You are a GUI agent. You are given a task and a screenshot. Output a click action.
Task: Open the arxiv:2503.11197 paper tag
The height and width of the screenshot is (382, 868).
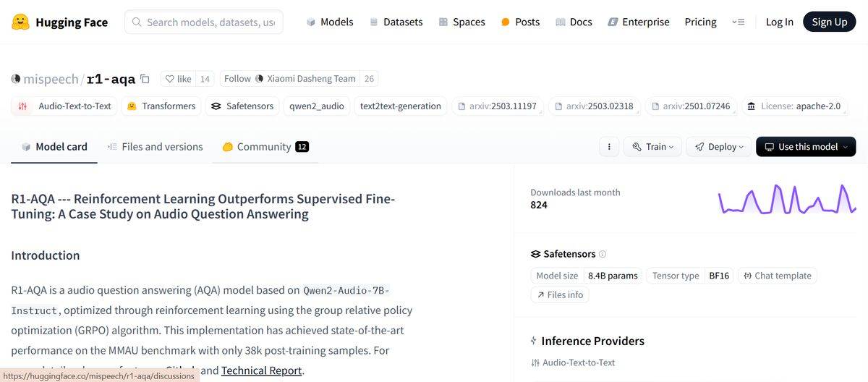coord(497,106)
